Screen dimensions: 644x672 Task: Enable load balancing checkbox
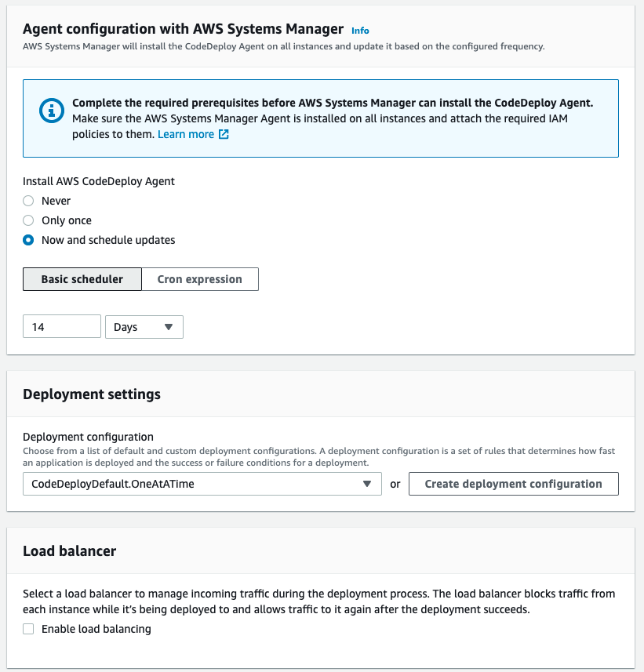point(28,629)
